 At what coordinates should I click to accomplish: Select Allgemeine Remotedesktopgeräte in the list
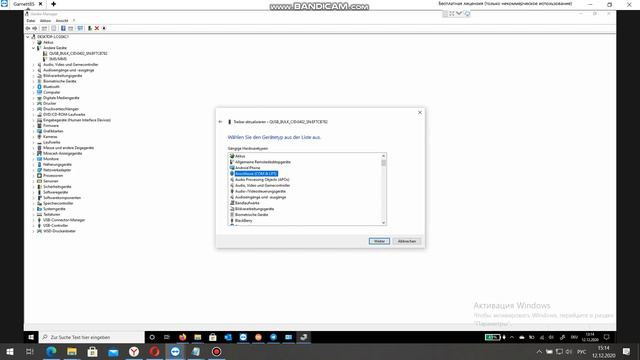(x=263, y=162)
